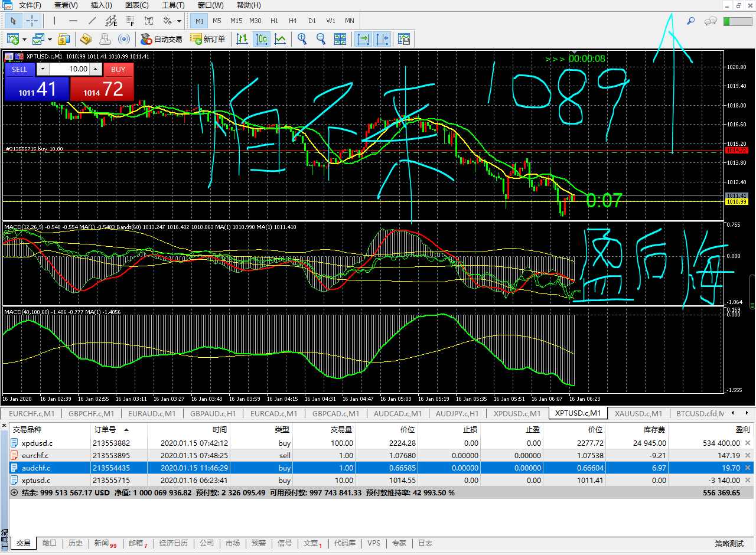Expand the new chart dropdown arrow

tap(24, 40)
